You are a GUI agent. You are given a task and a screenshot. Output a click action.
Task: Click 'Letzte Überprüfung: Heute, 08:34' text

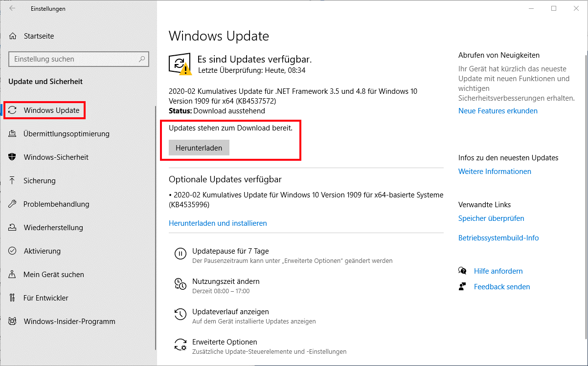pyautogui.click(x=252, y=70)
